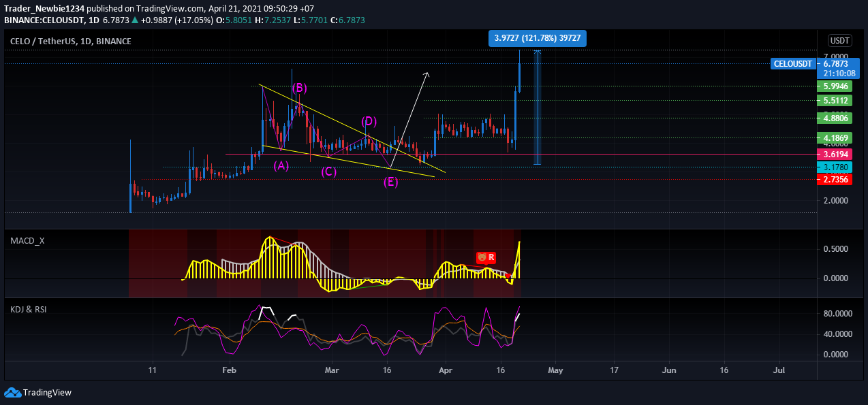Viewport: 868px width, 405px height.
Task: Select the (C) wave label
Action: [329, 172]
